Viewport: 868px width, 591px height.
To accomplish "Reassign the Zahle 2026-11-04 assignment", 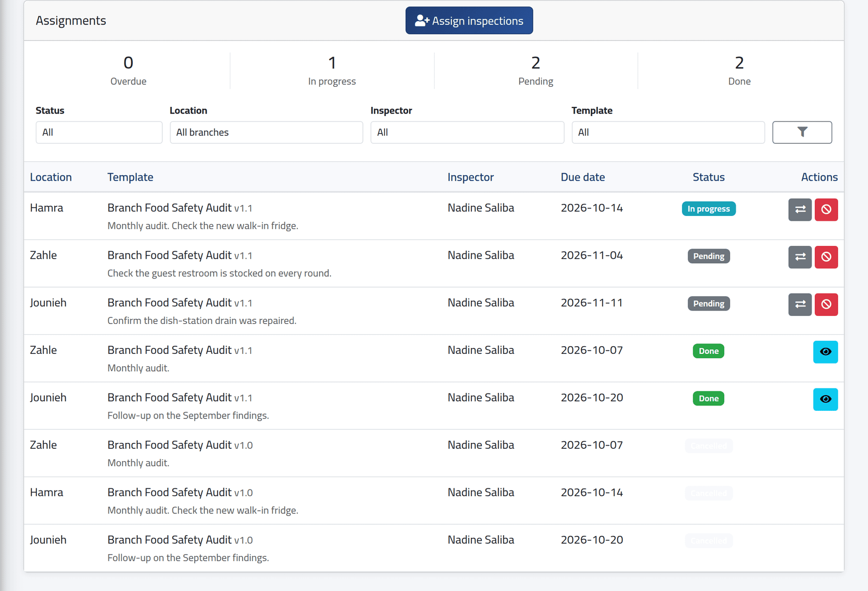I will tap(800, 257).
